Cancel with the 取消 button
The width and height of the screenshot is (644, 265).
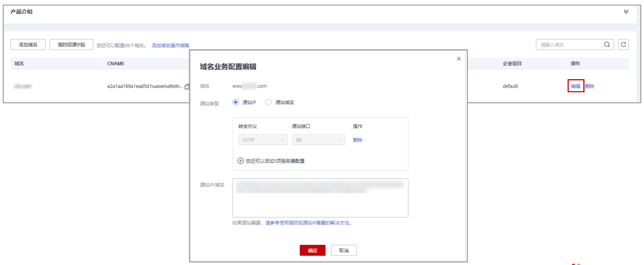click(344, 250)
